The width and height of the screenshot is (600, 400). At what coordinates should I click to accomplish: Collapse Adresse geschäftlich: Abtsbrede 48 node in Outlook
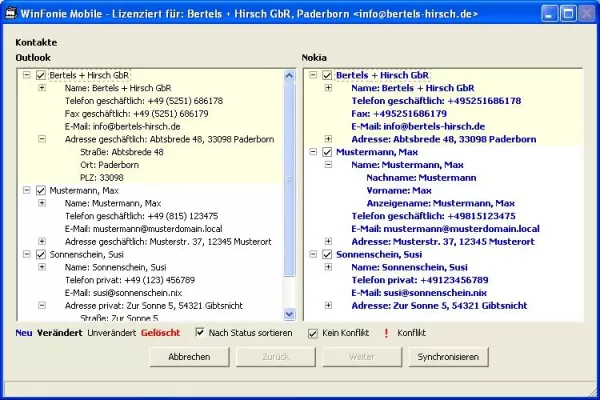(x=42, y=139)
